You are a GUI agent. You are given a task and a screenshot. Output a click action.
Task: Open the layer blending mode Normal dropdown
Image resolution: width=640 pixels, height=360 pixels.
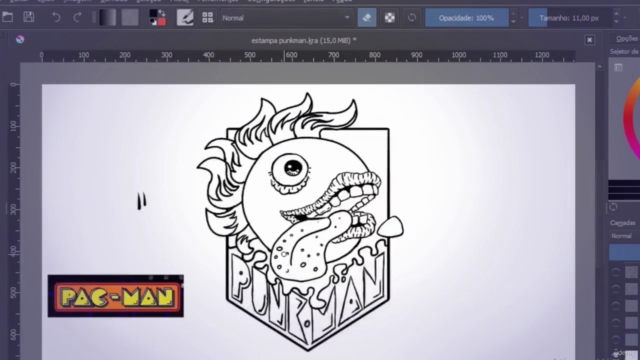point(625,236)
